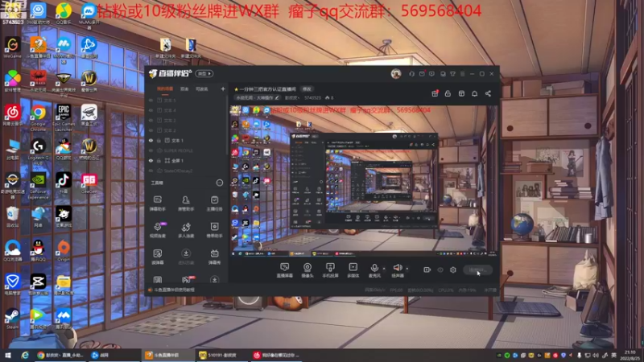The width and height of the screenshot is (644, 362).
Task: Select the WeGame desktop icon
Action: 12,47
